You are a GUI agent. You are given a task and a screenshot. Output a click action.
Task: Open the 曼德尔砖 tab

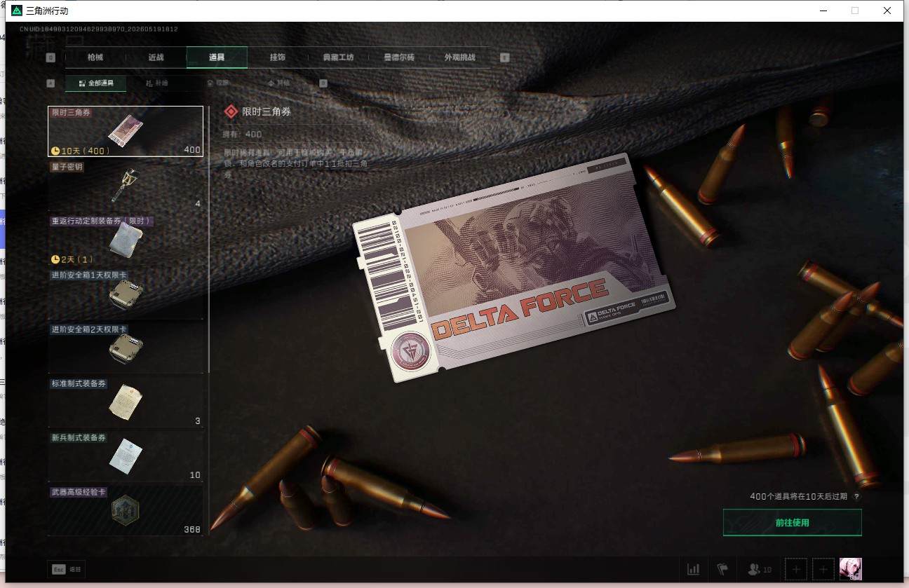tap(399, 57)
